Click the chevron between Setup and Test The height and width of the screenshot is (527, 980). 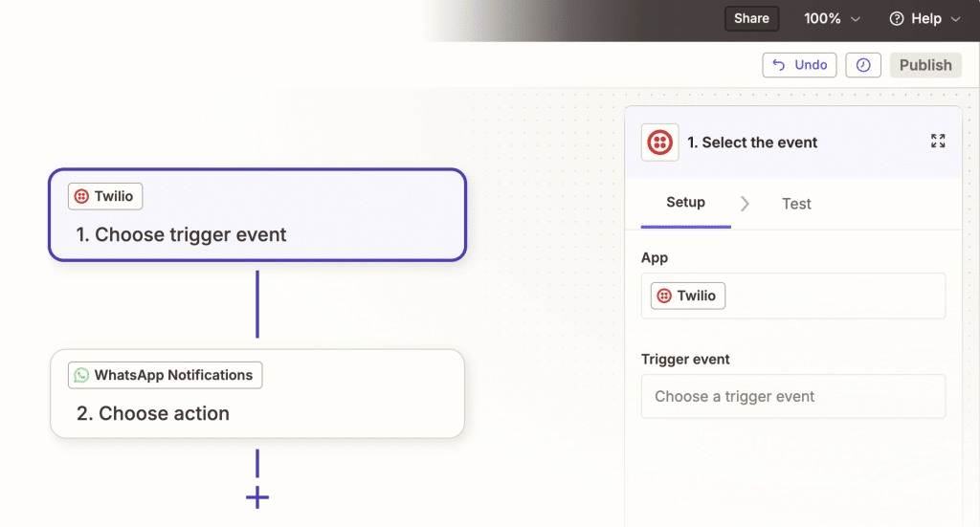pos(745,204)
